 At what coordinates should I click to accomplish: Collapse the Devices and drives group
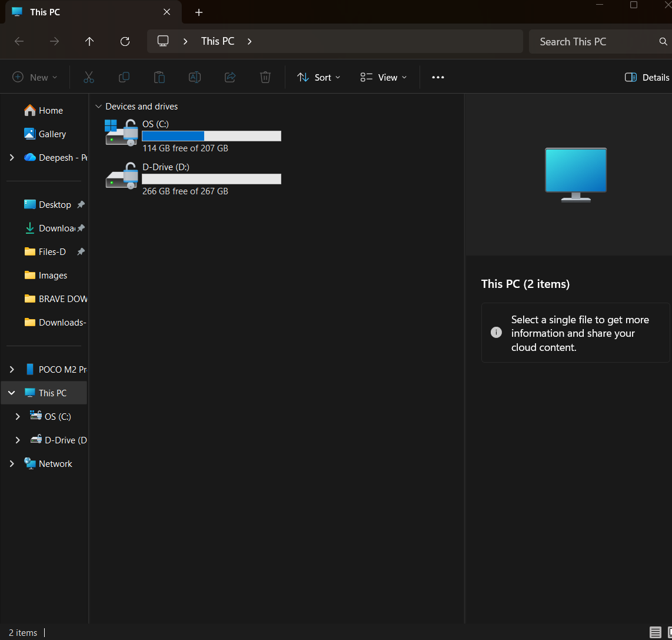(x=99, y=107)
